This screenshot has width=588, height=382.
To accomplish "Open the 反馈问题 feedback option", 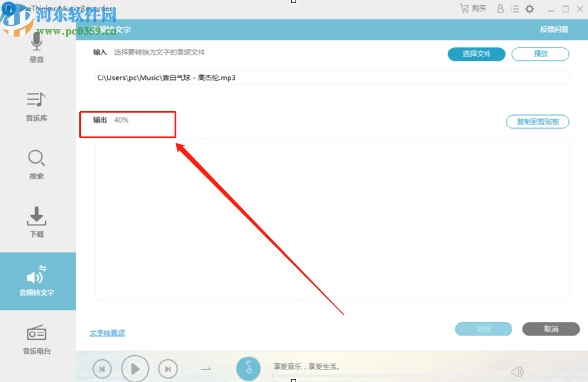I will click(x=555, y=29).
